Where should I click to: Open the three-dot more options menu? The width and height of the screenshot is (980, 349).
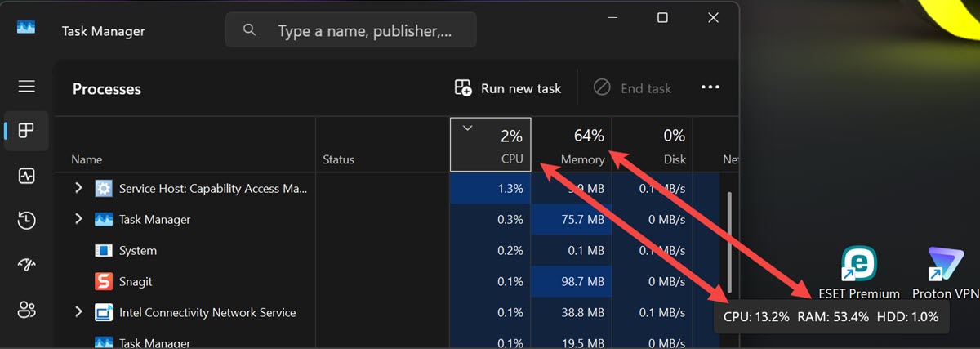pyautogui.click(x=710, y=87)
